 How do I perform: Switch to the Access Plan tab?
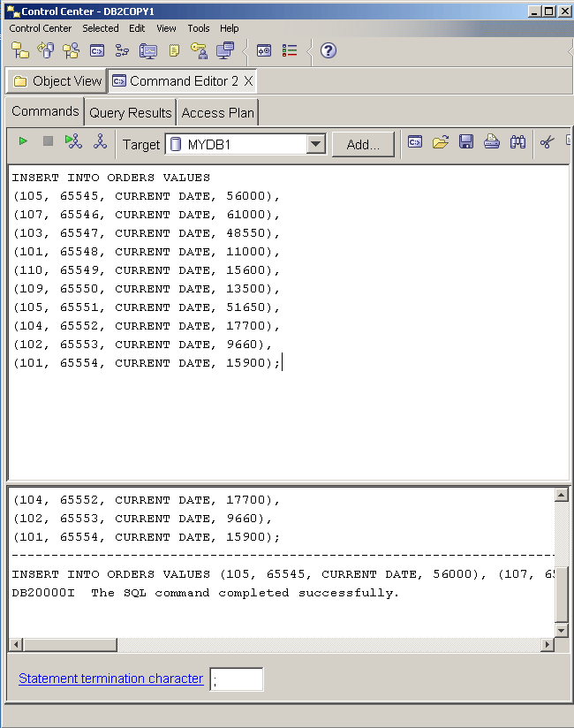point(217,113)
